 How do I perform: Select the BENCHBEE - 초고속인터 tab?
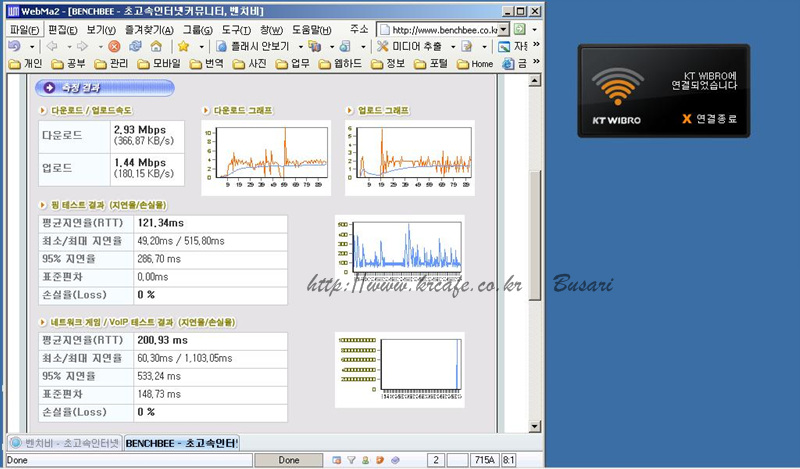(182, 443)
